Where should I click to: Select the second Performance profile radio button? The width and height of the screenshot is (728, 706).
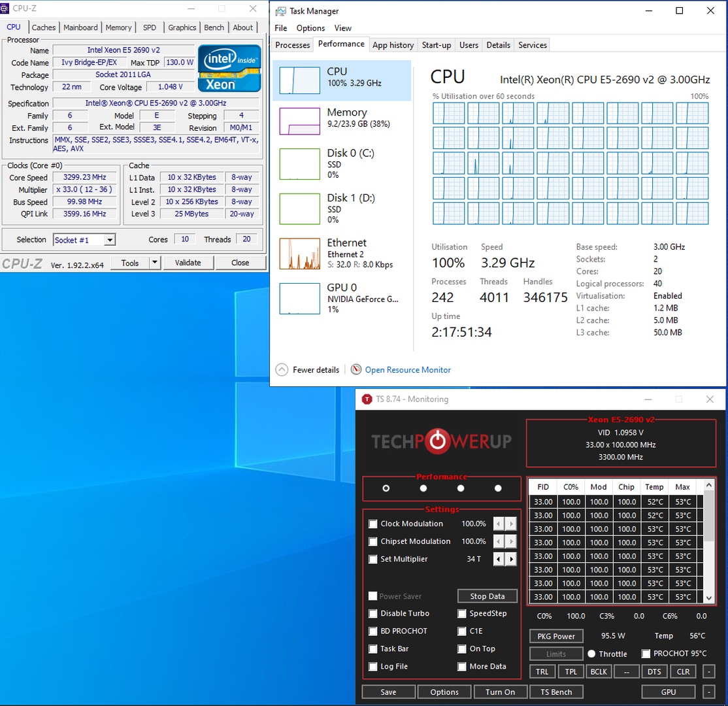423,488
